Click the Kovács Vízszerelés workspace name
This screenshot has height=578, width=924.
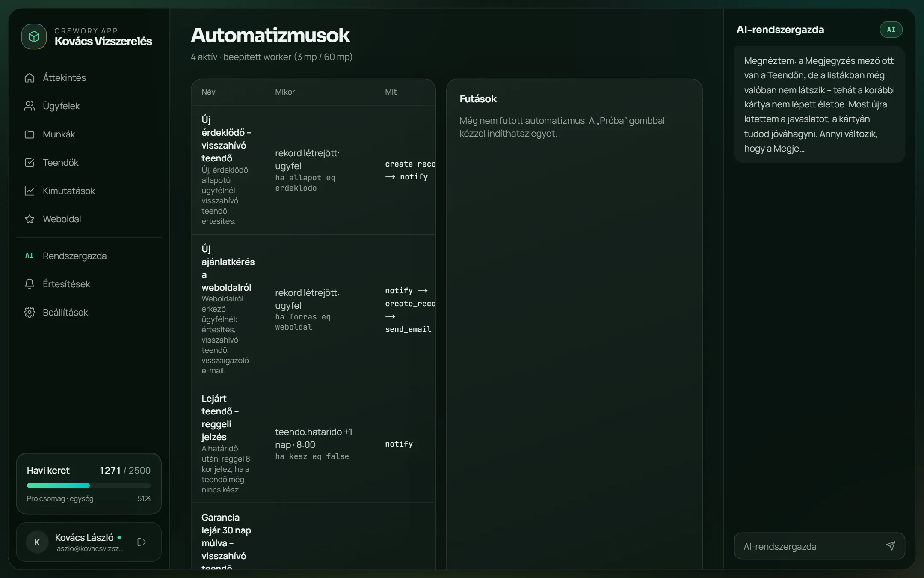click(103, 41)
